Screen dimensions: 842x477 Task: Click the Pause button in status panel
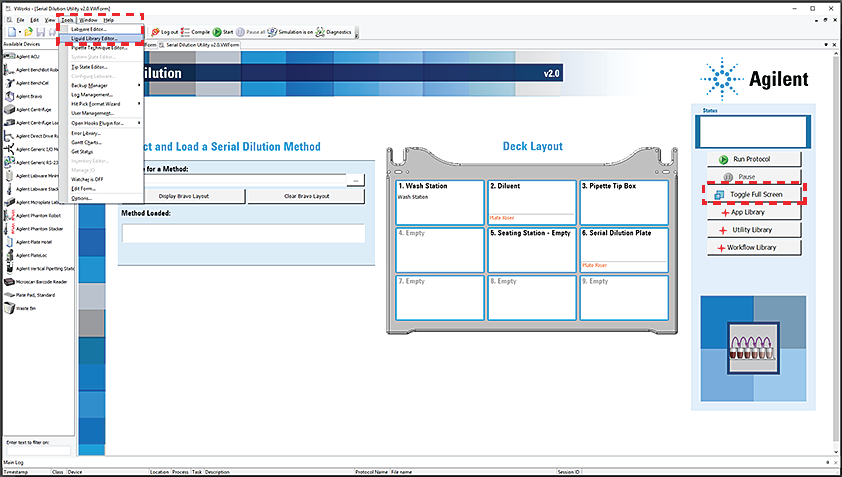click(x=754, y=177)
